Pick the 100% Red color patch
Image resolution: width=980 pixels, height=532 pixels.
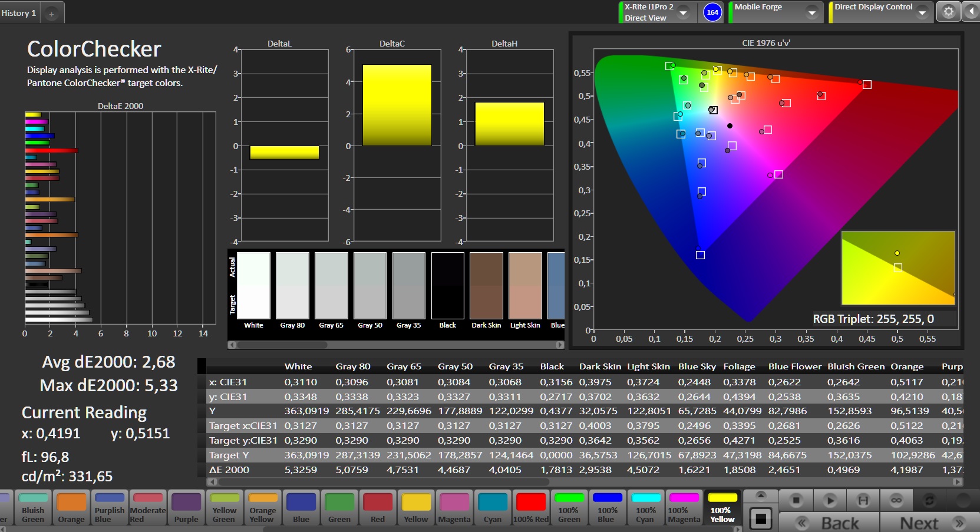point(530,507)
